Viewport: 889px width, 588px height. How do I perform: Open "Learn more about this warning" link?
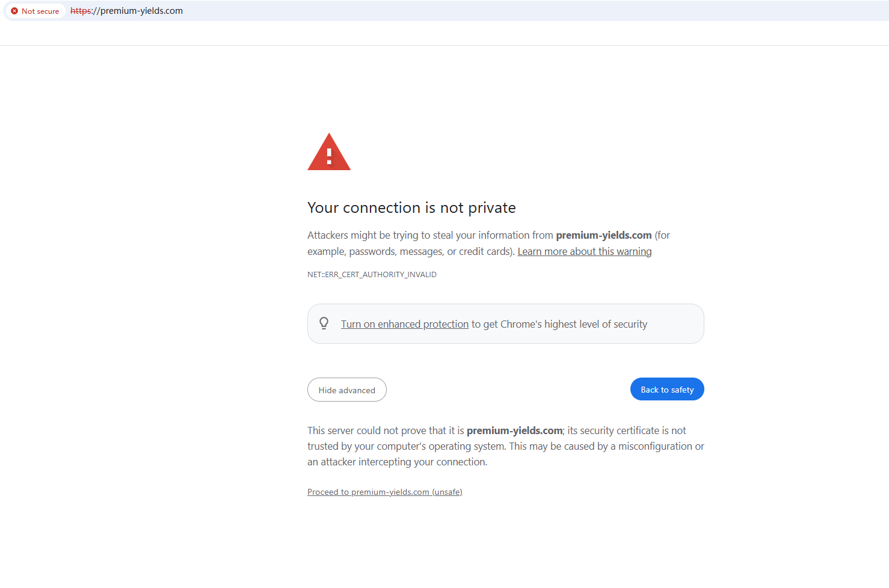(584, 251)
